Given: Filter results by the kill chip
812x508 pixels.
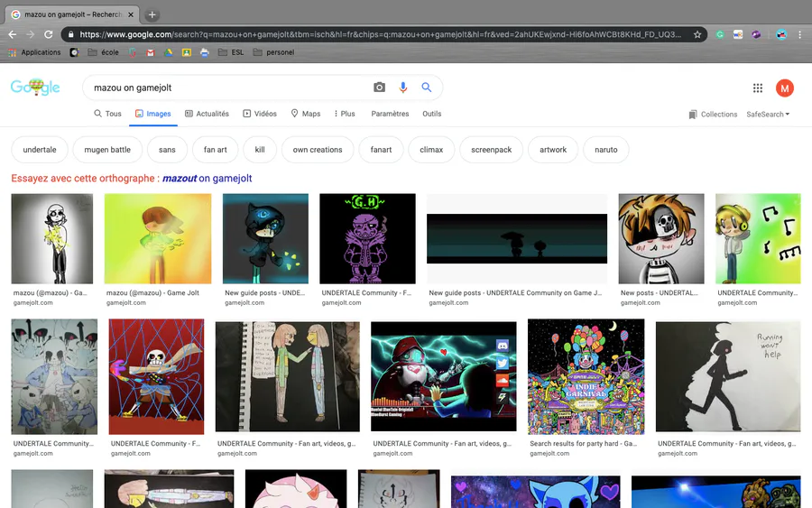Looking at the screenshot, I should point(260,150).
